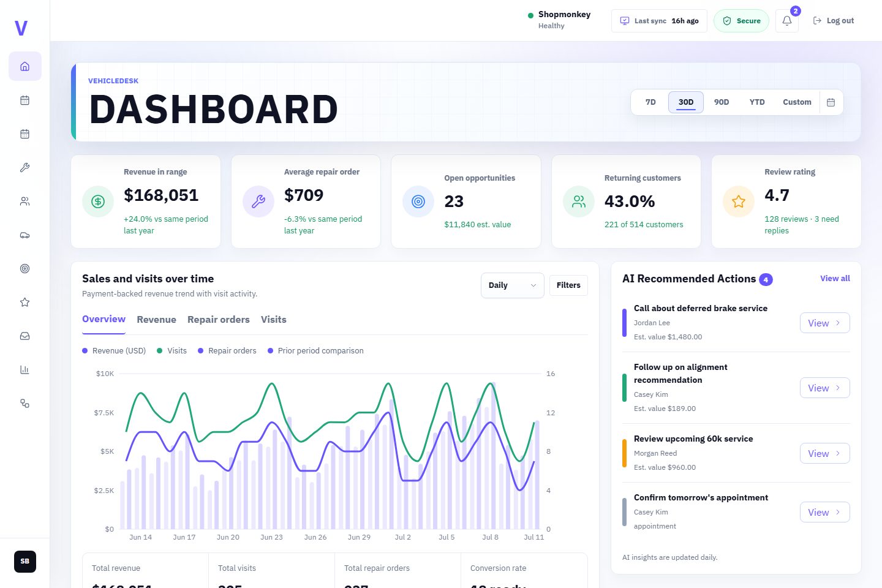Click the SB user avatar

[25, 561]
